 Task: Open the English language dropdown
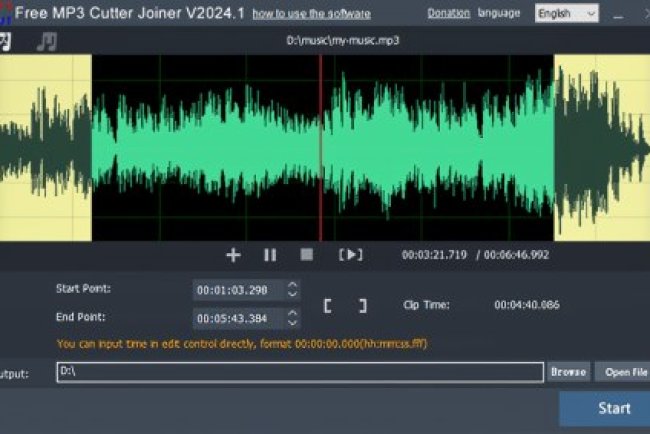(x=567, y=14)
